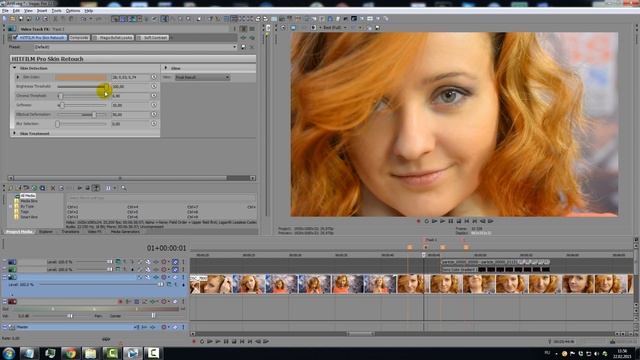
Task: Pause playback in the video preview transport
Action: pos(451,221)
